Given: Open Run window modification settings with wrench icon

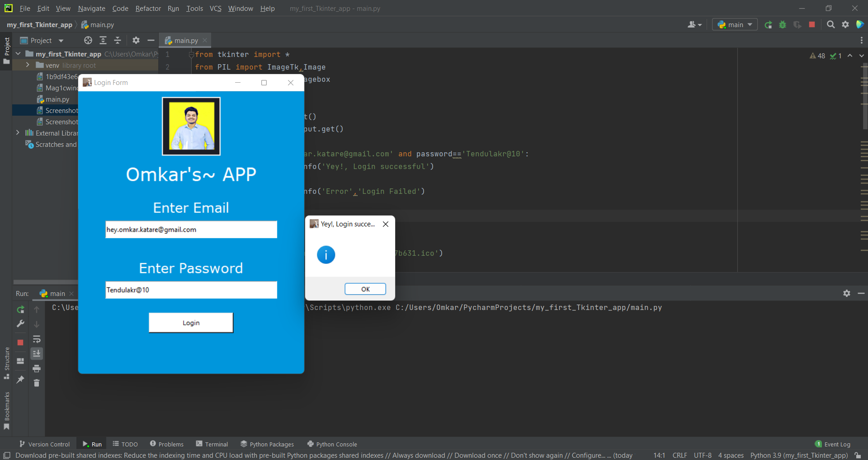Looking at the screenshot, I should tap(20, 324).
